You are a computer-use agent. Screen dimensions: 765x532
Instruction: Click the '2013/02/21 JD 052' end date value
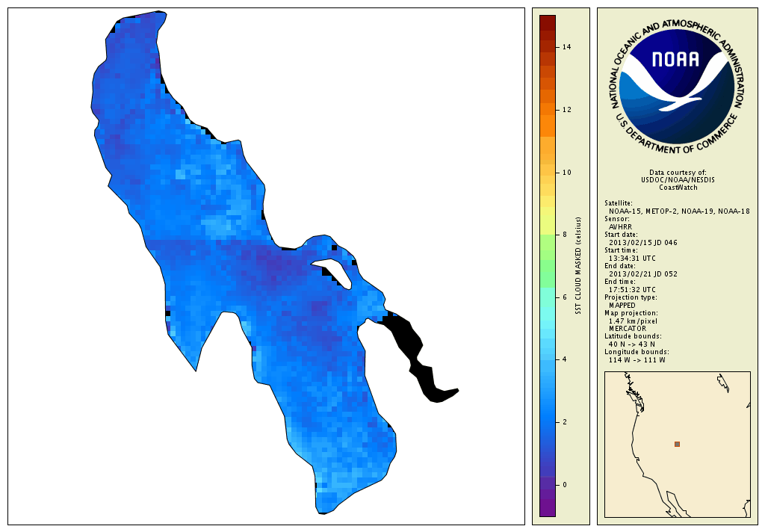coord(643,273)
